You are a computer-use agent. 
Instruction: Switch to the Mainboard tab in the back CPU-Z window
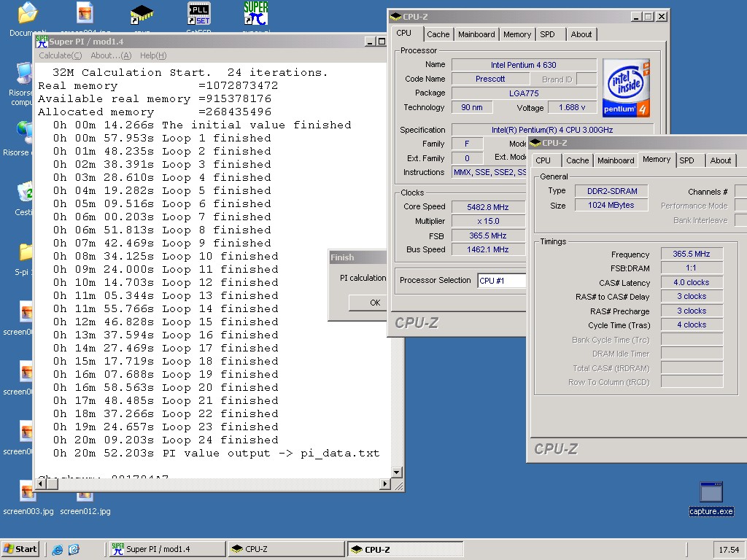point(476,34)
